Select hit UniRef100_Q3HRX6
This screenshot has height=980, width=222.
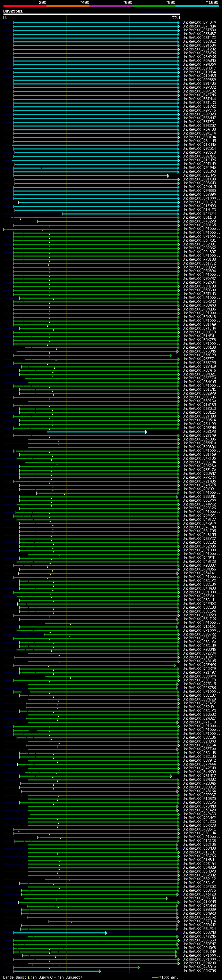tap(199, 57)
